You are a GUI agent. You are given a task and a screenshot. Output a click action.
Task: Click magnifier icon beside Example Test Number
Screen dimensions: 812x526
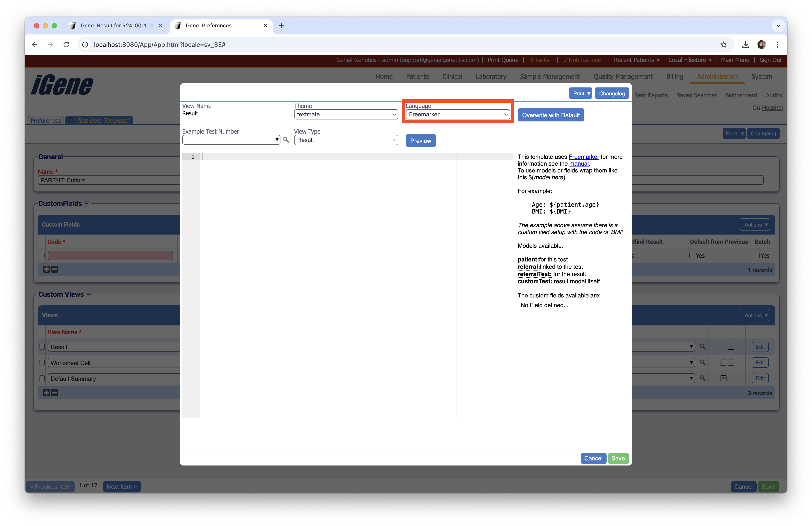[286, 140]
